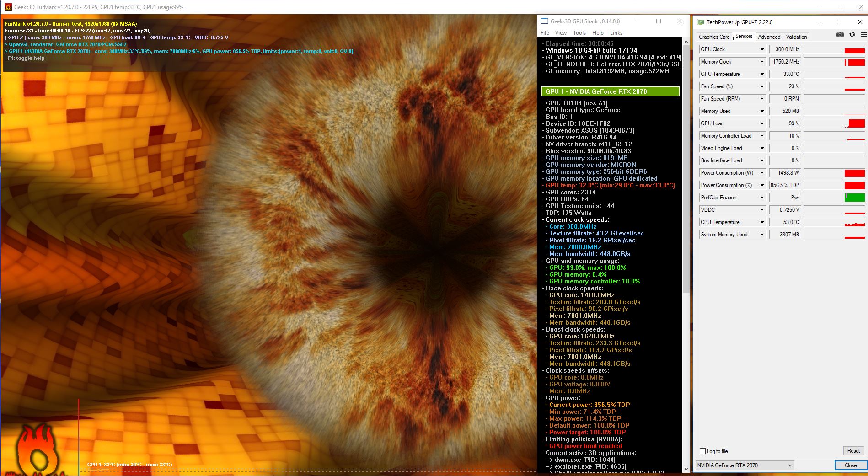Select the Sensors tab in GPU-Z
868x476 pixels.
tap(744, 37)
